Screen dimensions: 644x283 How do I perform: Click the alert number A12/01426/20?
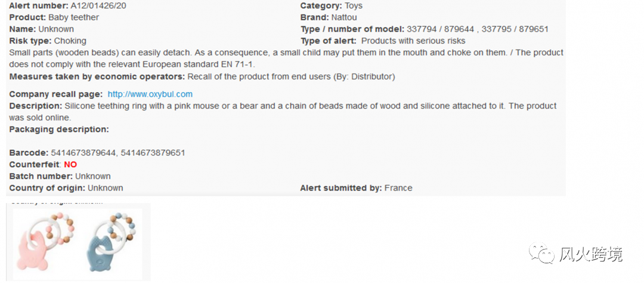[x=96, y=6]
